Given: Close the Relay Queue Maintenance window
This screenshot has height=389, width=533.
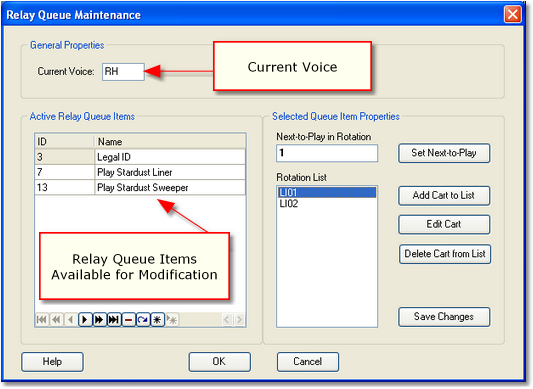Looking at the screenshot, I should click(513, 15).
